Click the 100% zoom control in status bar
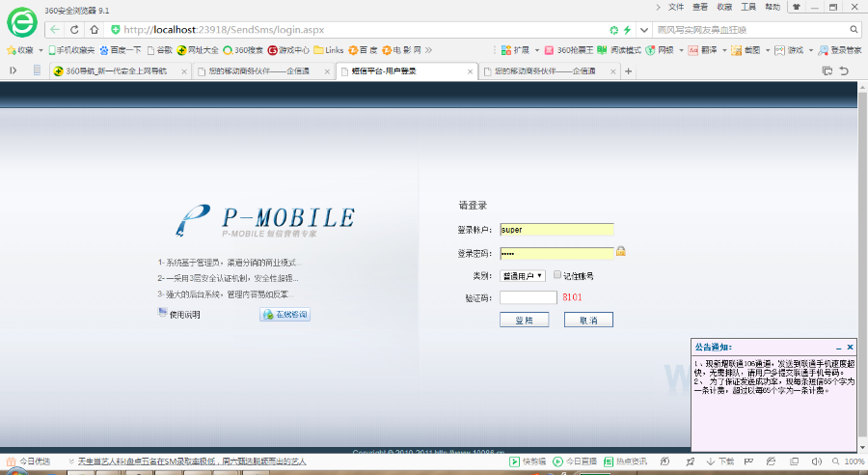 [849, 461]
